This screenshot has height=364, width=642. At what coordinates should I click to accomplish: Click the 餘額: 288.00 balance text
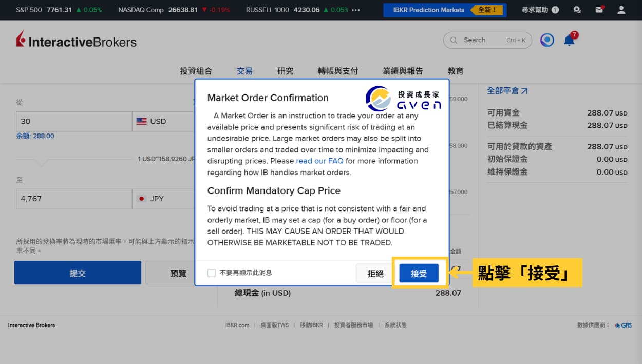(x=35, y=136)
